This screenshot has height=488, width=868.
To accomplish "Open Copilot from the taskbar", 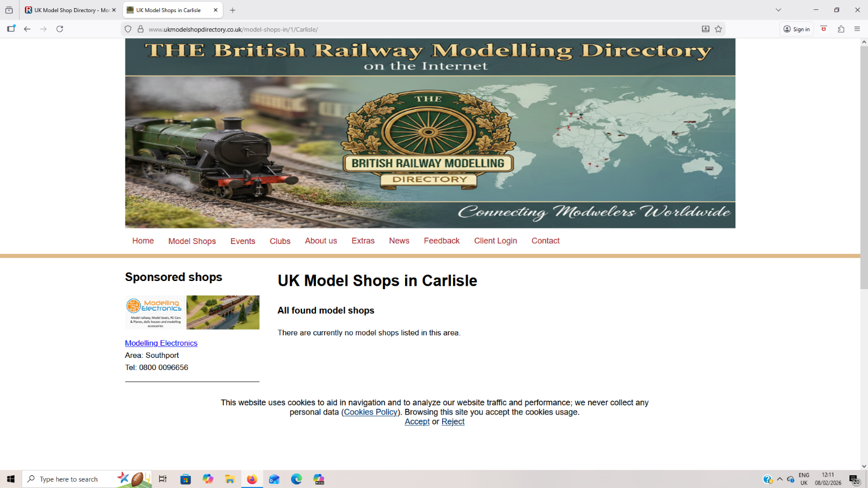I will tap(208, 479).
